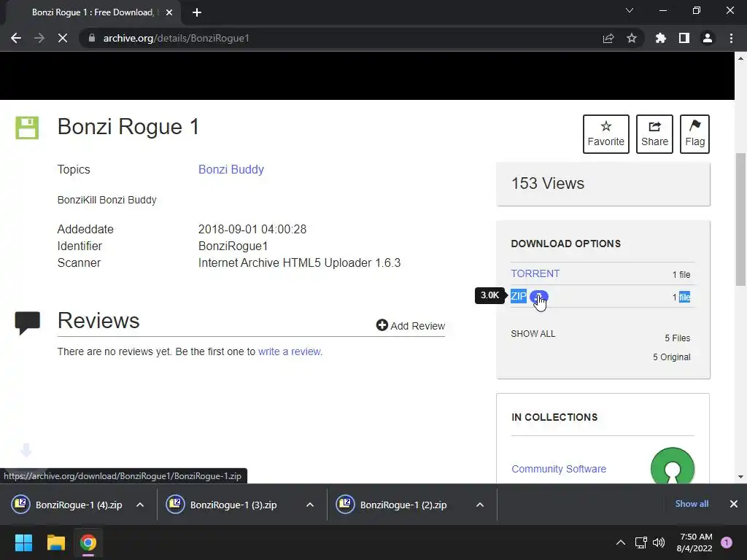Image resolution: width=747 pixels, height=560 pixels.
Task: Expand options for BonziRogue-1 (3).zip
Action: [x=310, y=505]
